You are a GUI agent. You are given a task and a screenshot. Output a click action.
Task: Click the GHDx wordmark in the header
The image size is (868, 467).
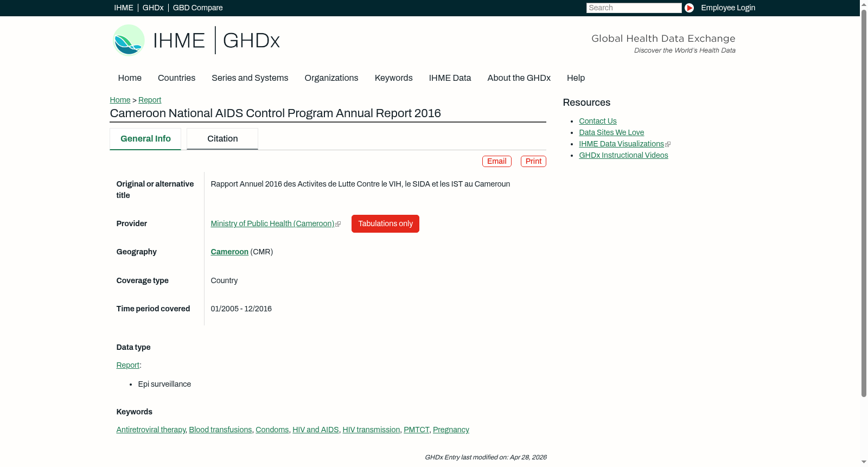251,41
